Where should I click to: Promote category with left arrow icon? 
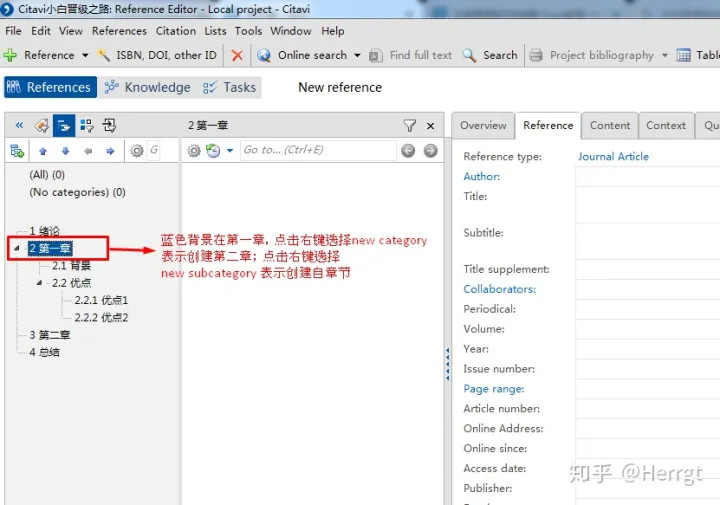[x=88, y=151]
